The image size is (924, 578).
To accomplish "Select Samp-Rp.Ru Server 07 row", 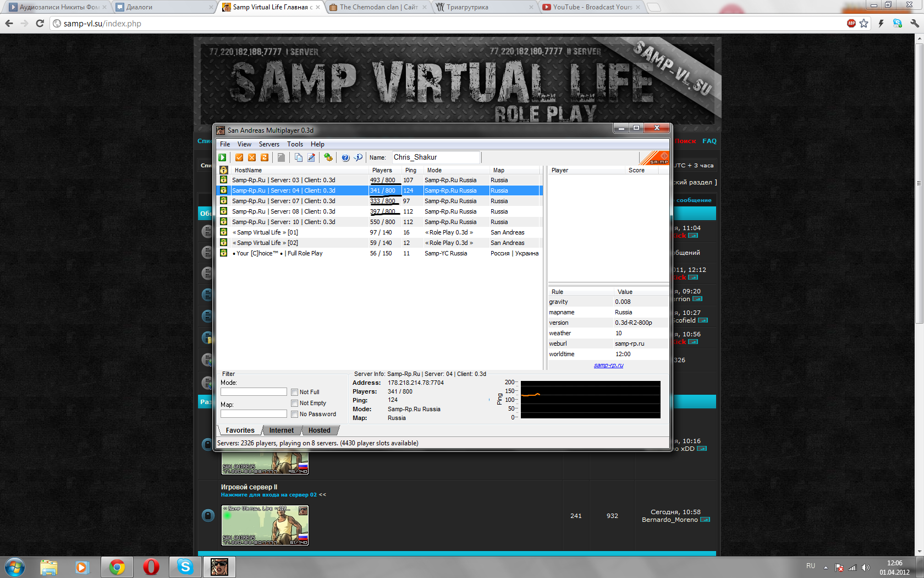I will [380, 201].
